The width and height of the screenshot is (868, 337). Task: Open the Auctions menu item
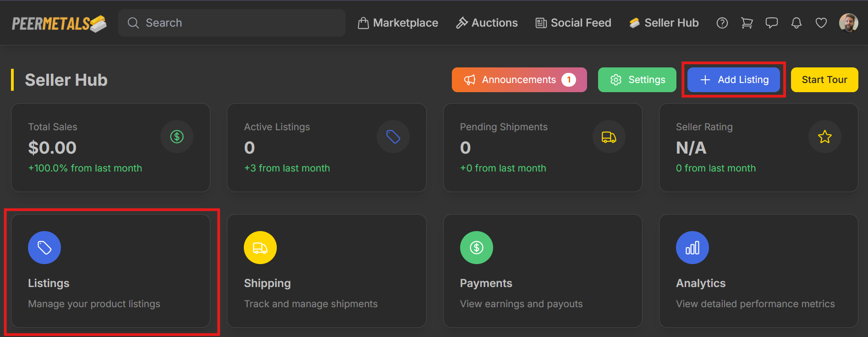[487, 23]
